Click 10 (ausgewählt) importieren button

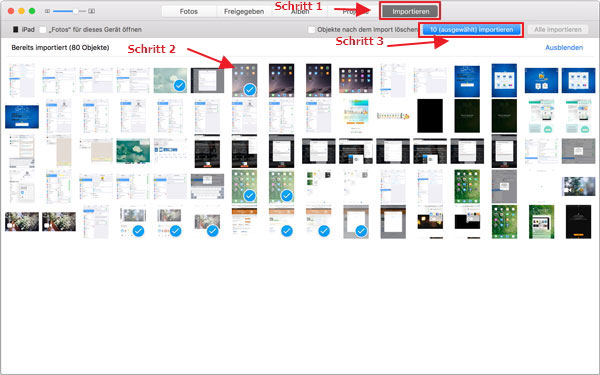(x=471, y=29)
